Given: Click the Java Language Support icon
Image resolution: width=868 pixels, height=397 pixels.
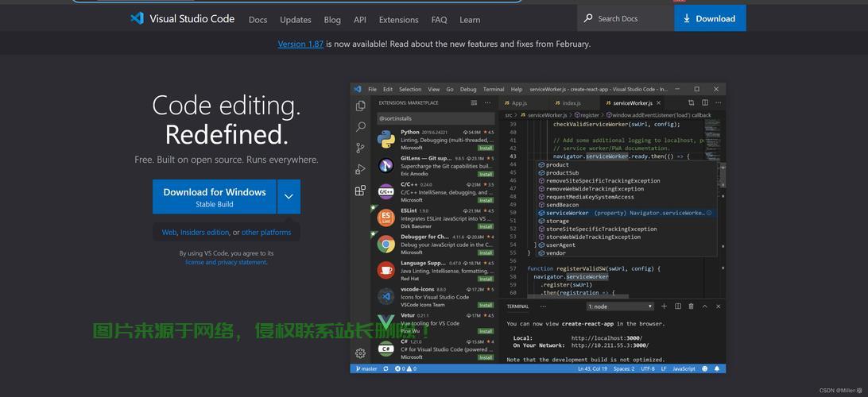Looking at the screenshot, I should 386,270.
